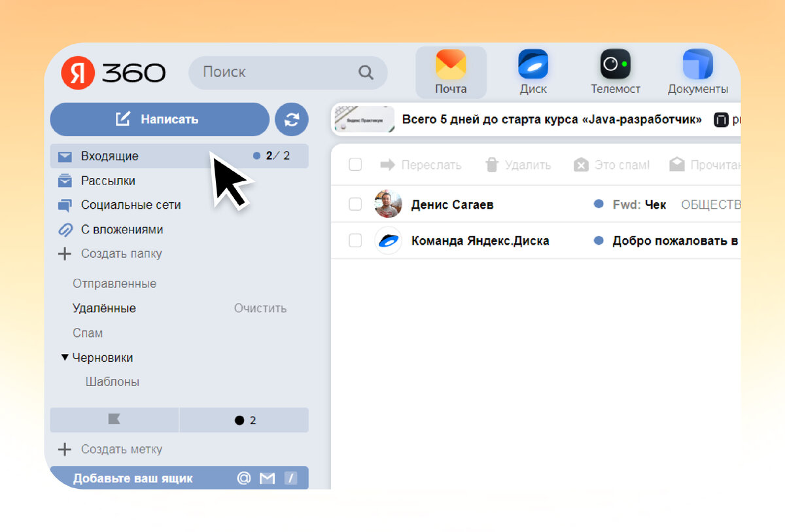This screenshot has height=532, width=785.
Task: Click Создать папку link
Action: click(x=121, y=254)
